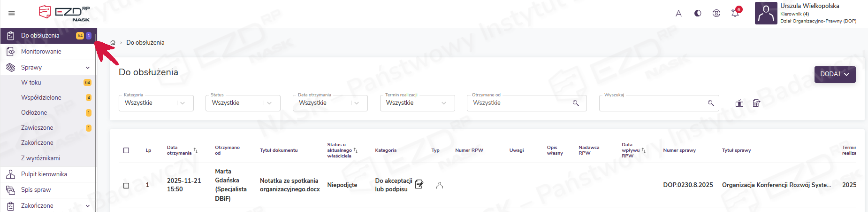
Task: Click the user avatar icon
Action: 766,13
